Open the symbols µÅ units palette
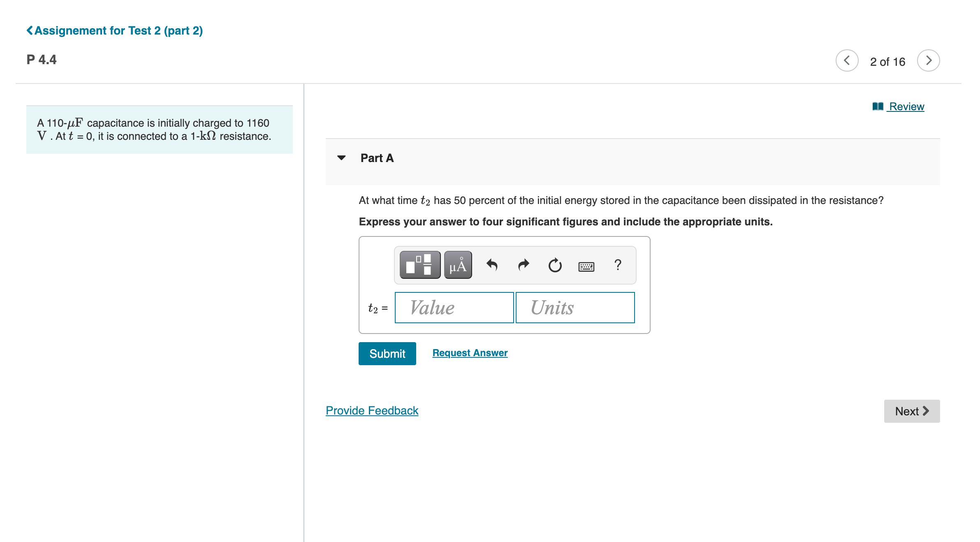980x542 pixels. pyautogui.click(x=458, y=265)
